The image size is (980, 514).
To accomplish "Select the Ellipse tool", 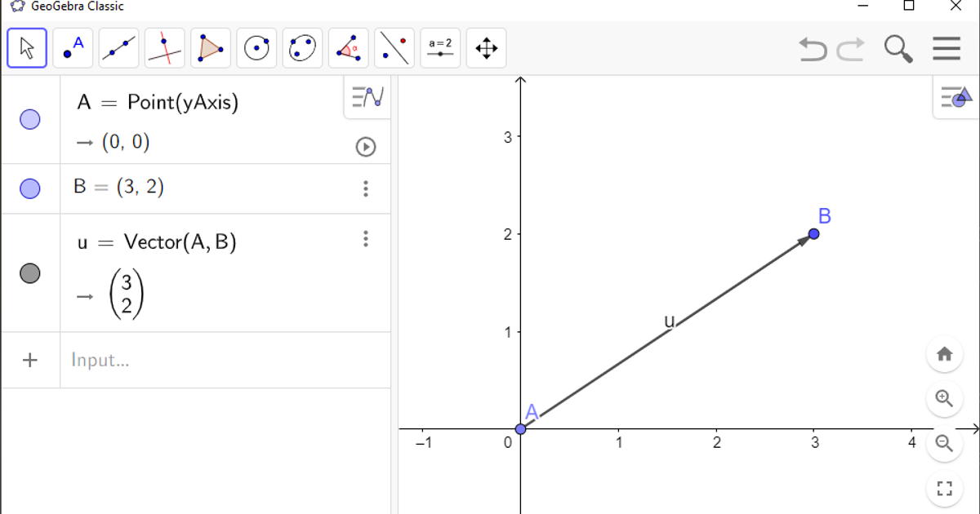I will [x=302, y=48].
